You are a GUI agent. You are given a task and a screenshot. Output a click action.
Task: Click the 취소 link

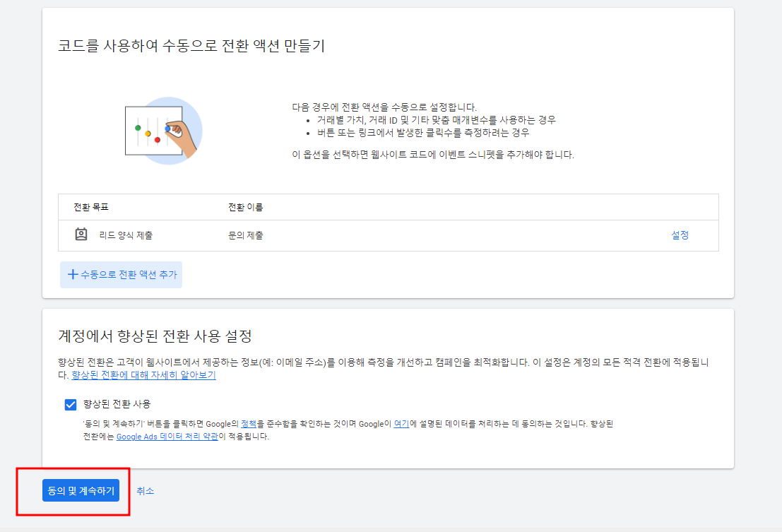pos(146,490)
